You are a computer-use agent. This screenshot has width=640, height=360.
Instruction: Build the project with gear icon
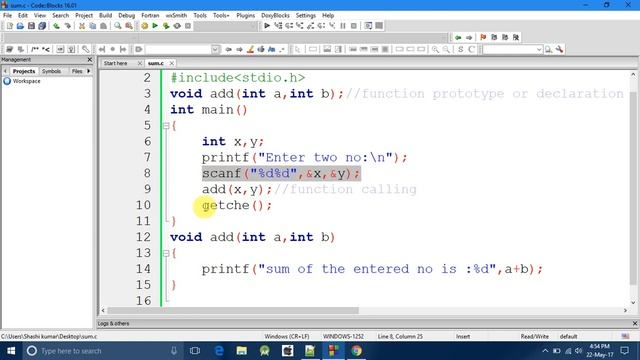coord(144,26)
